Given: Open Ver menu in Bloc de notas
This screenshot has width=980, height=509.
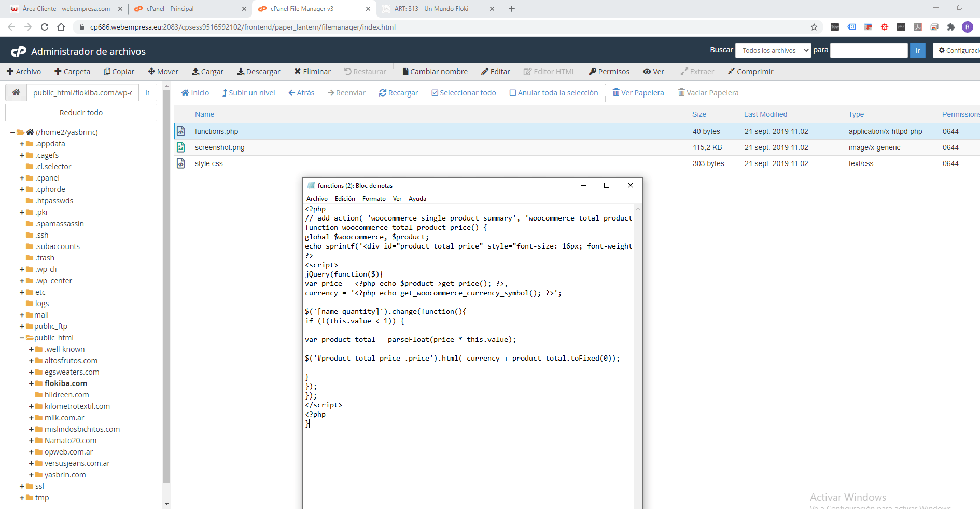Looking at the screenshot, I should [x=397, y=199].
